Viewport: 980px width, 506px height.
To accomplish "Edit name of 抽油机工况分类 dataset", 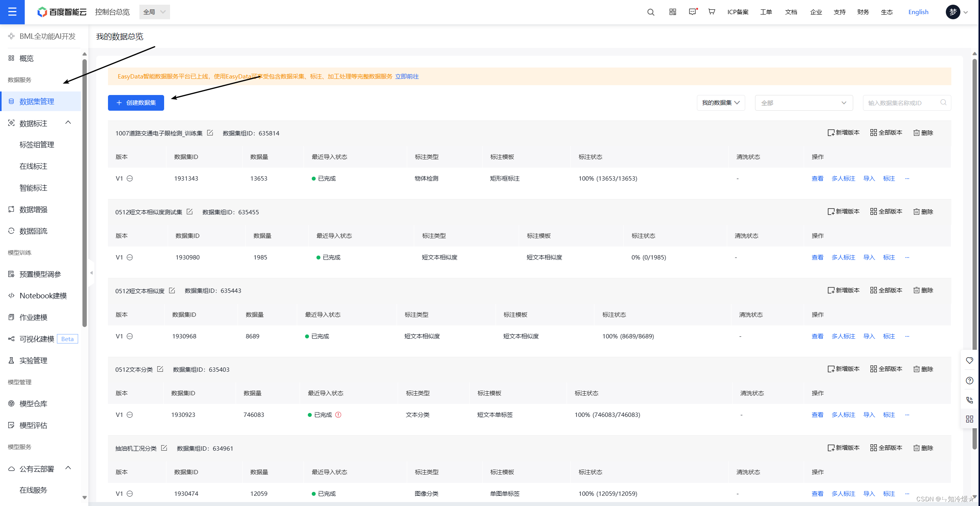I will tap(164, 448).
